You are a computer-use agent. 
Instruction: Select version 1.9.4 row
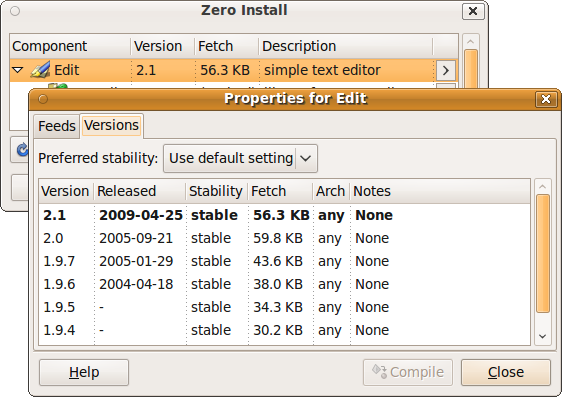(x=284, y=330)
